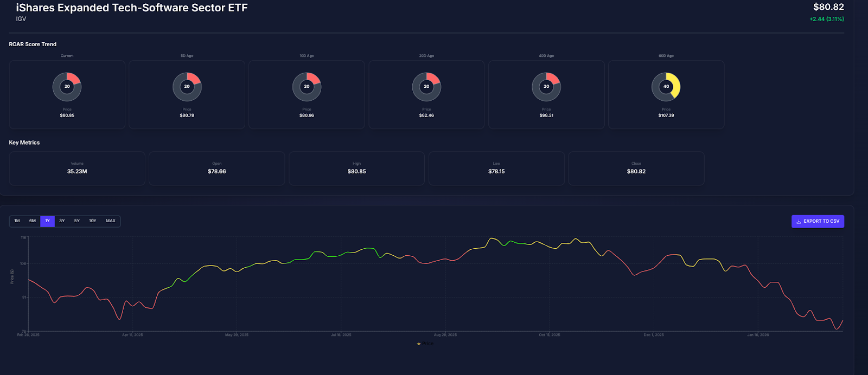The width and height of the screenshot is (868, 375).
Task: Click the download icon in Export button
Action: coord(799,221)
